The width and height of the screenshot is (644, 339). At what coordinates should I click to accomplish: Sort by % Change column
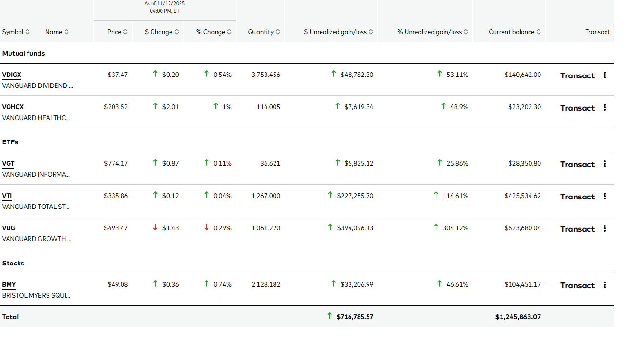(x=214, y=32)
